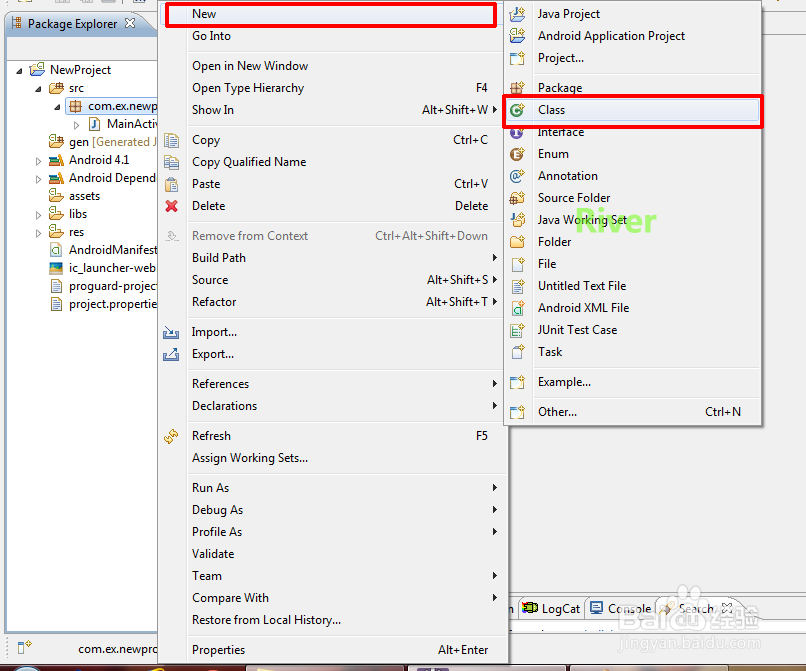Expand the Android 4.1 library node
The width and height of the screenshot is (806, 671).
click(39, 161)
